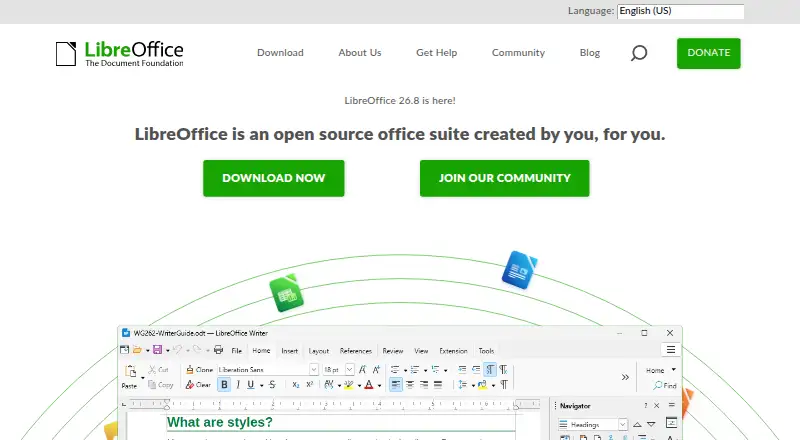
Task: Switch to the References tab in Writer
Action: click(x=356, y=351)
